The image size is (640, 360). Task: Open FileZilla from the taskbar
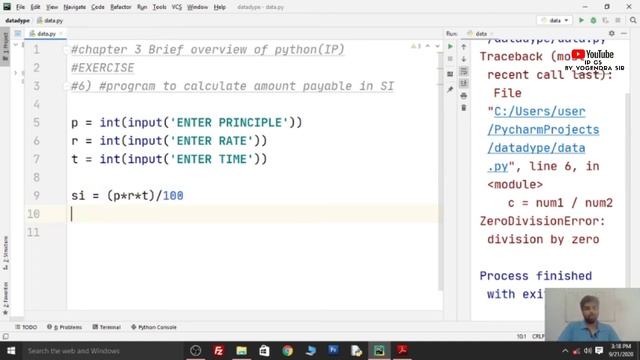point(218,351)
